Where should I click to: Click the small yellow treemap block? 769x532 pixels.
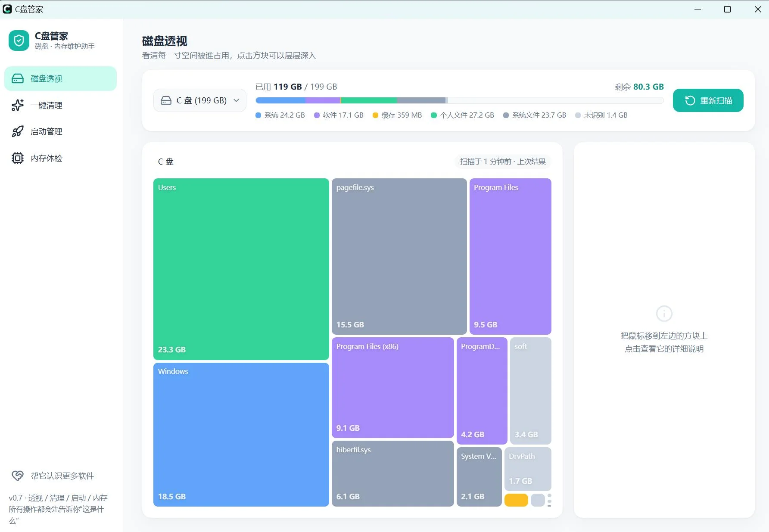pyautogui.click(x=516, y=500)
